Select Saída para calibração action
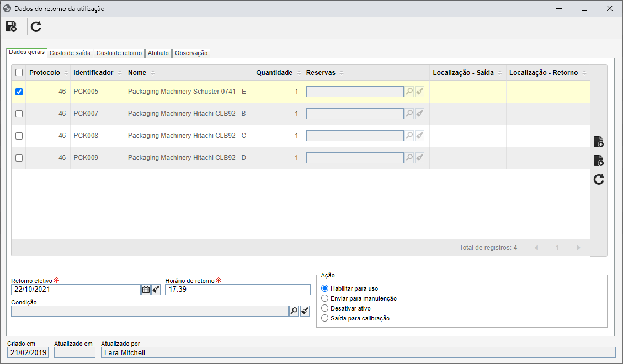Viewport: 623px width, 364px height. [x=324, y=318]
